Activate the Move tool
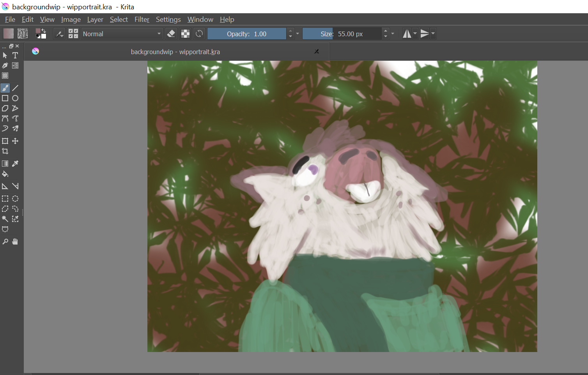This screenshot has height=375, width=588. click(x=15, y=141)
